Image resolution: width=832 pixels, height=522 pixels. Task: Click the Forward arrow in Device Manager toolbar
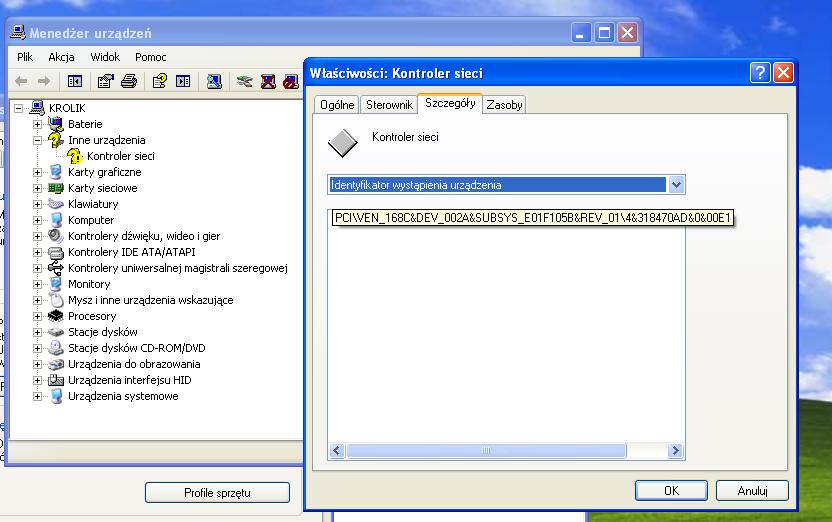tap(44, 81)
